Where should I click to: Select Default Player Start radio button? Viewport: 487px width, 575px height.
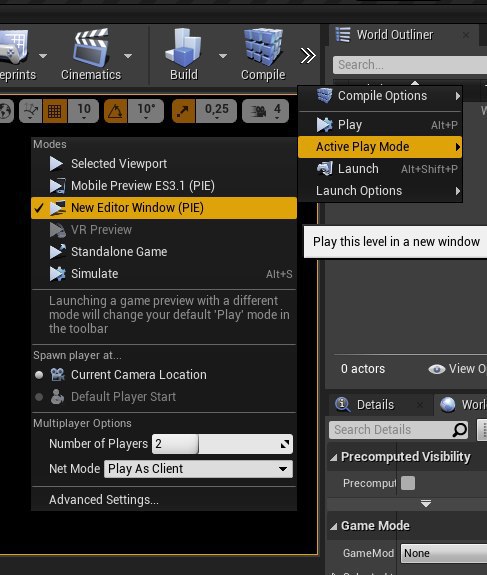coord(39,397)
